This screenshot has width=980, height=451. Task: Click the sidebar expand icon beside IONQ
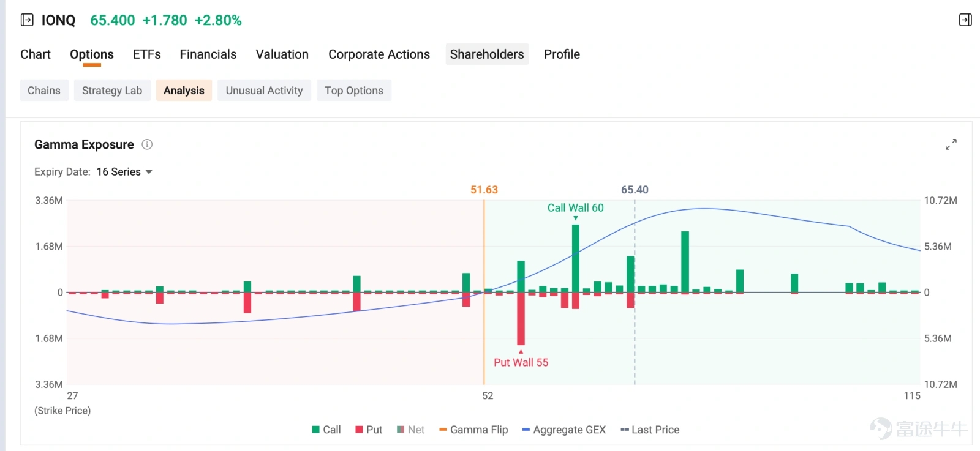click(27, 20)
